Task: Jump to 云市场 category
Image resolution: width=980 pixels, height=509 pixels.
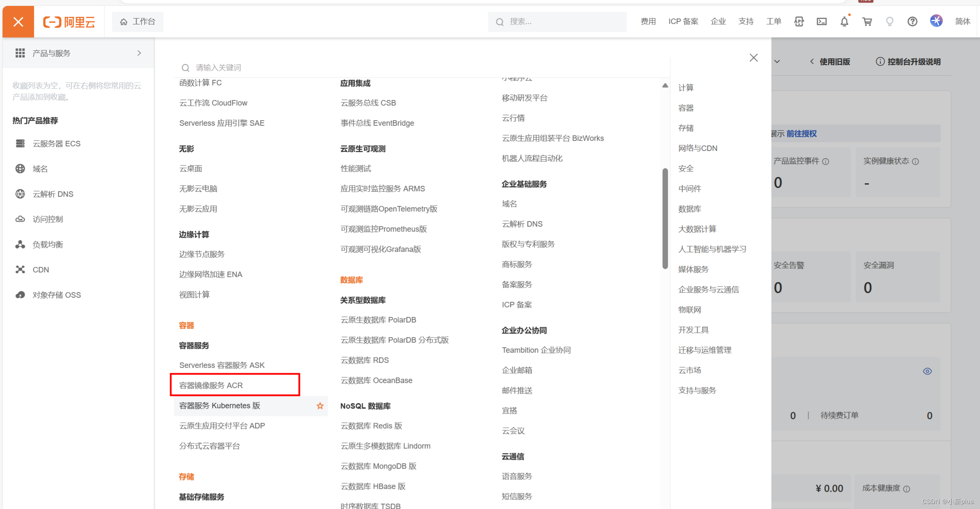Action: click(690, 370)
